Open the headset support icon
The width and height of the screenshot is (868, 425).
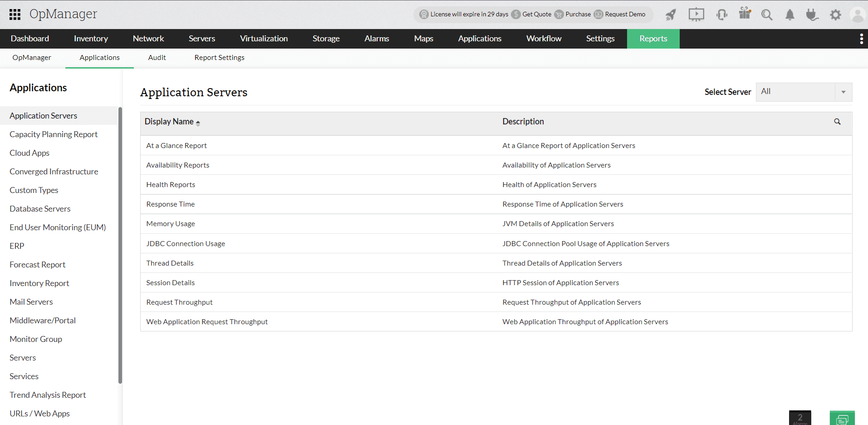pyautogui.click(x=721, y=15)
